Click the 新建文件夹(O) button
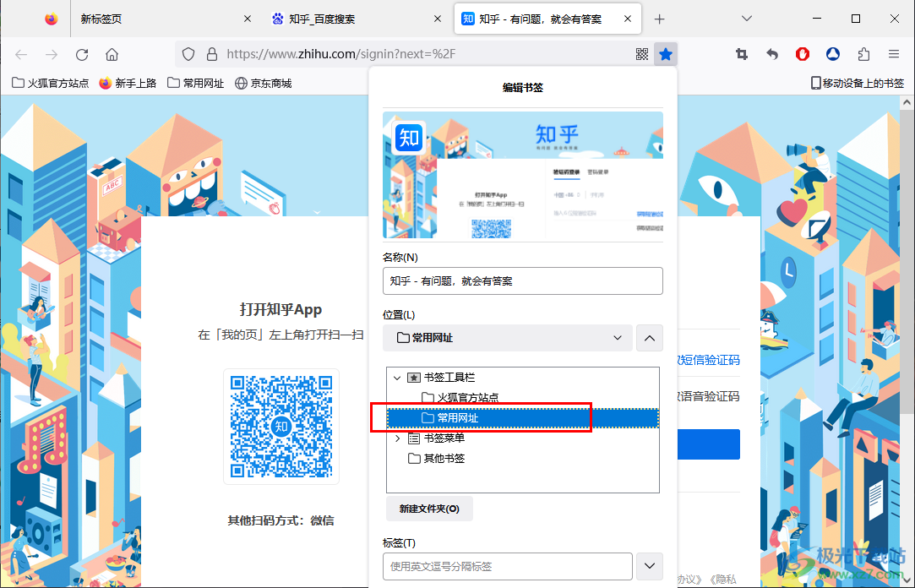The image size is (915, 588). [429, 509]
